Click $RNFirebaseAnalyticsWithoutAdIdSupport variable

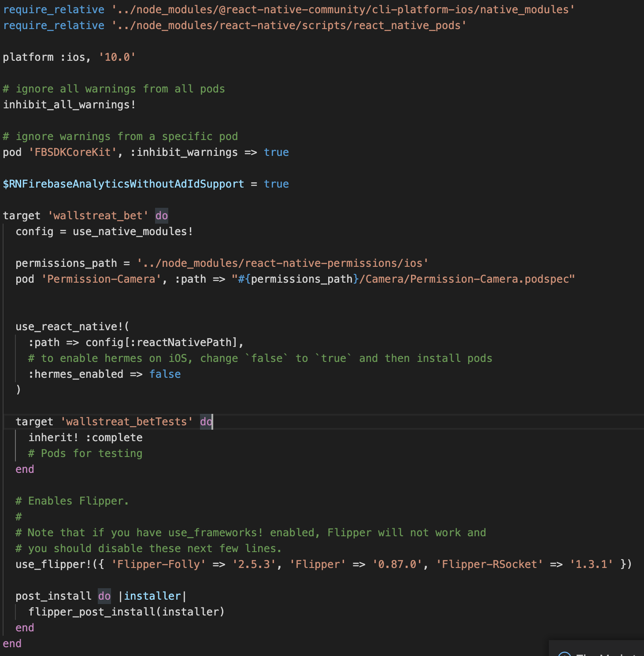[123, 184]
